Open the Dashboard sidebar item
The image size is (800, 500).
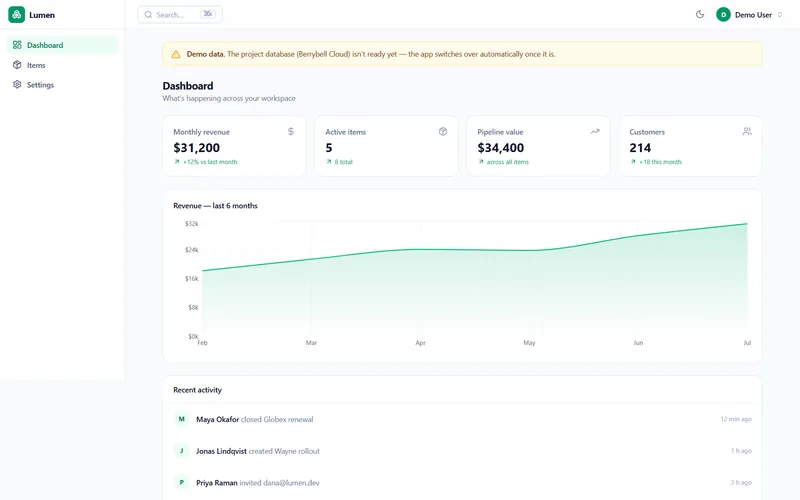click(62, 45)
